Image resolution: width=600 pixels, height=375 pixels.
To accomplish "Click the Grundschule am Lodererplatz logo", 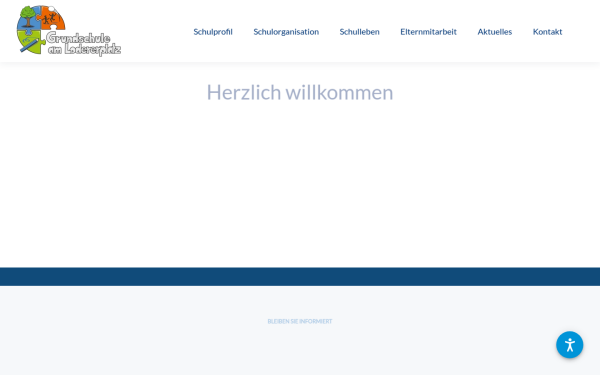I will tap(69, 31).
